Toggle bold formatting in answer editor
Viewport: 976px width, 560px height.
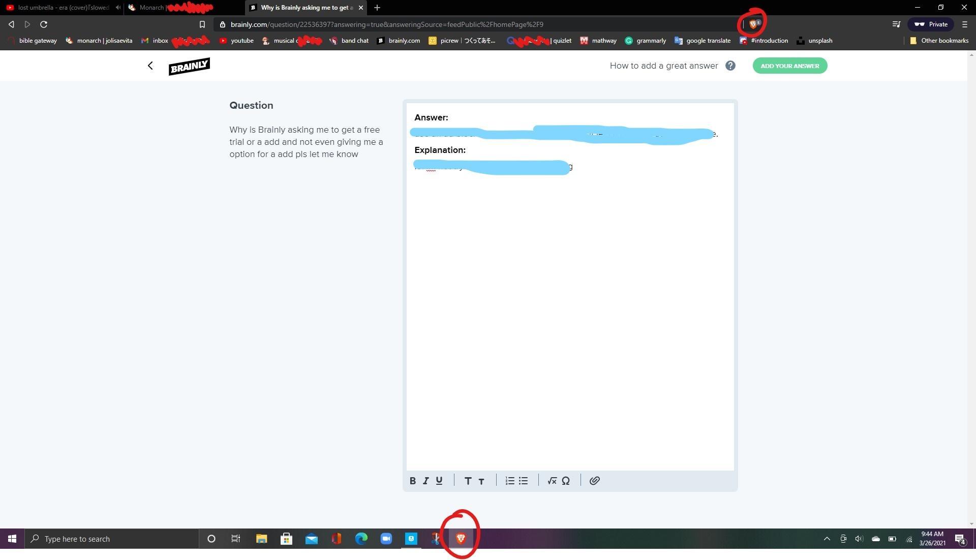point(413,481)
